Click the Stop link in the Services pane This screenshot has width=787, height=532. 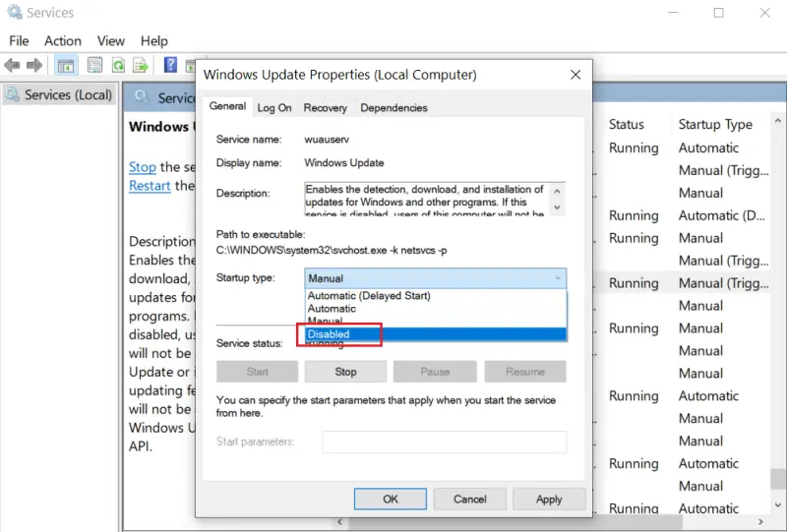click(143, 167)
